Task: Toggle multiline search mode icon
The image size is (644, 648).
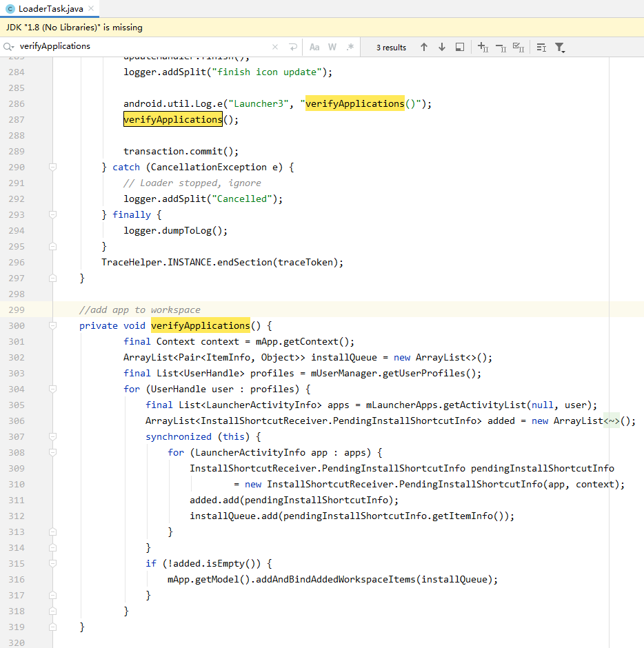Action: 541,47
